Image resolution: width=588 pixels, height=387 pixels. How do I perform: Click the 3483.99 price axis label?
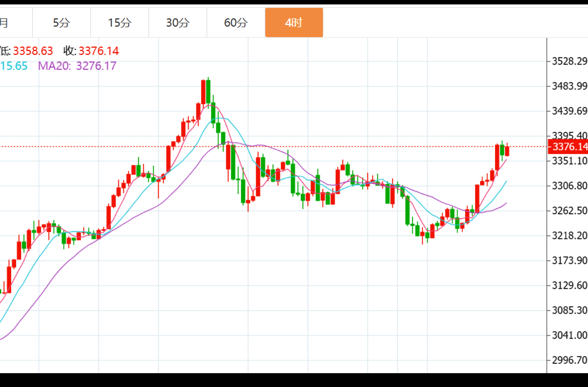[569, 86]
